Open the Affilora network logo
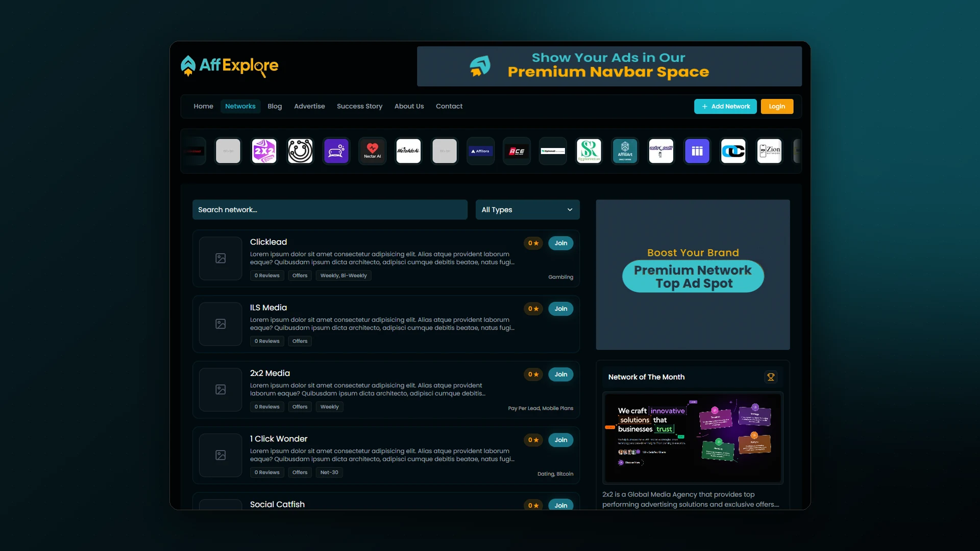Image resolution: width=980 pixels, height=551 pixels. pyautogui.click(x=480, y=151)
